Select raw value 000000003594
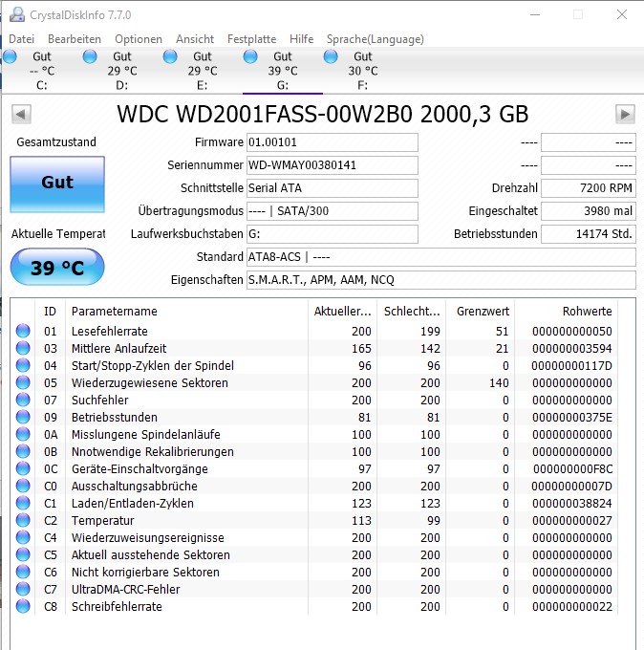 click(572, 348)
